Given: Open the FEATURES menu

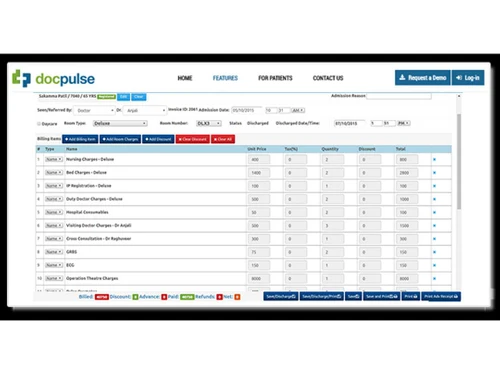Looking at the screenshot, I should [225, 78].
